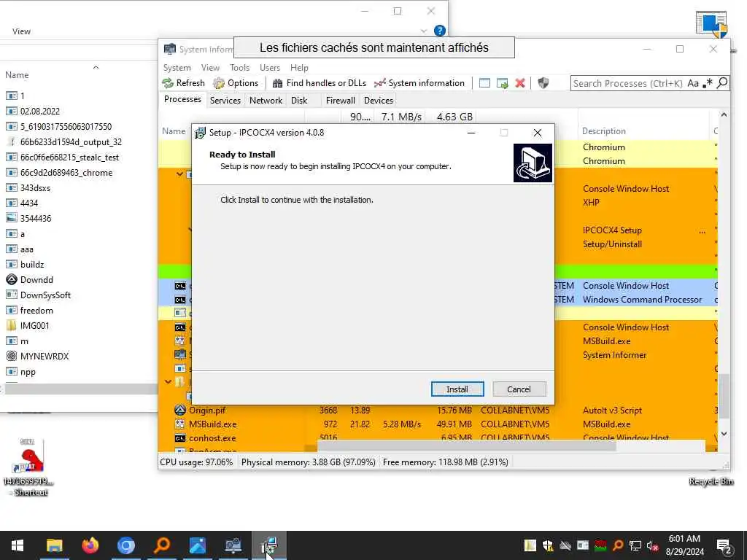
Task: Open Find handles or DLLs
Action: (320, 83)
